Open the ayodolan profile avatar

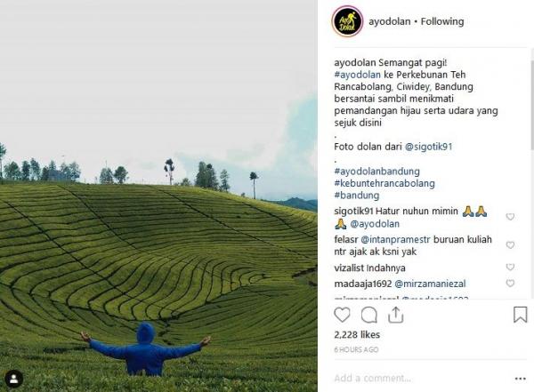click(347, 21)
